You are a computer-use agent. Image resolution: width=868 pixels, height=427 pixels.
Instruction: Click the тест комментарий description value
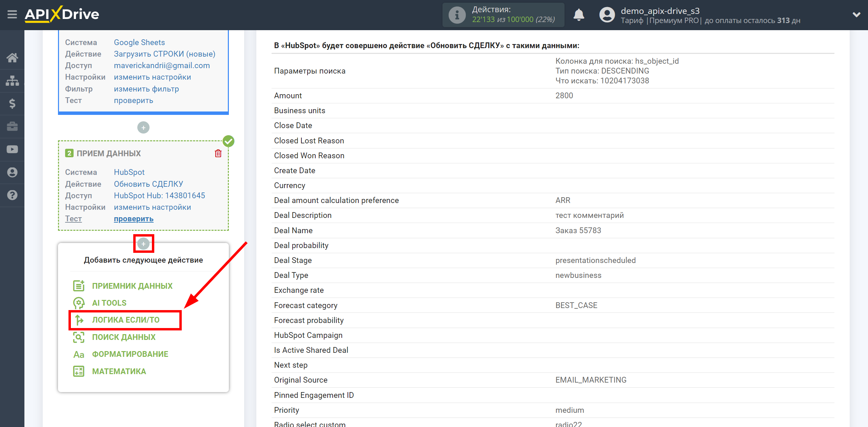click(x=590, y=215)
